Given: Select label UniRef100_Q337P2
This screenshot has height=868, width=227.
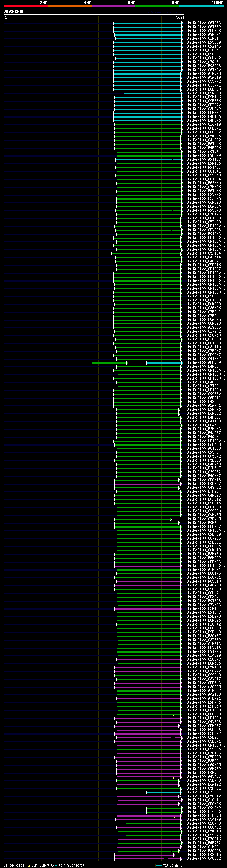Looking at the screenshot, I should click(x=204, y=81).
